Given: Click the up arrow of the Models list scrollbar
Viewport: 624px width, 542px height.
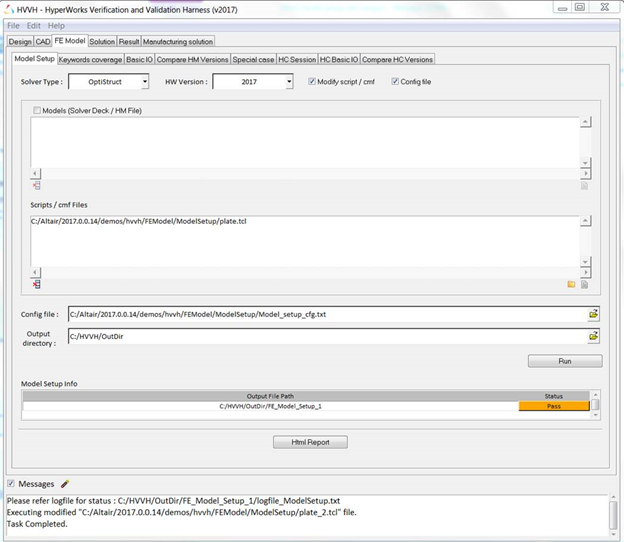Looking at the screenshot, I should [x=585, y=122].
